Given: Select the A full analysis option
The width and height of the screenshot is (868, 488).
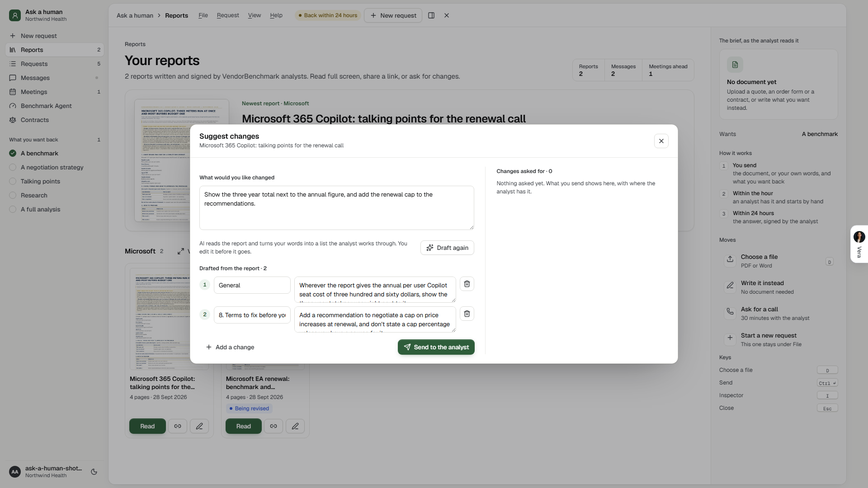Looking at the screenshot, I should (55, 209).
